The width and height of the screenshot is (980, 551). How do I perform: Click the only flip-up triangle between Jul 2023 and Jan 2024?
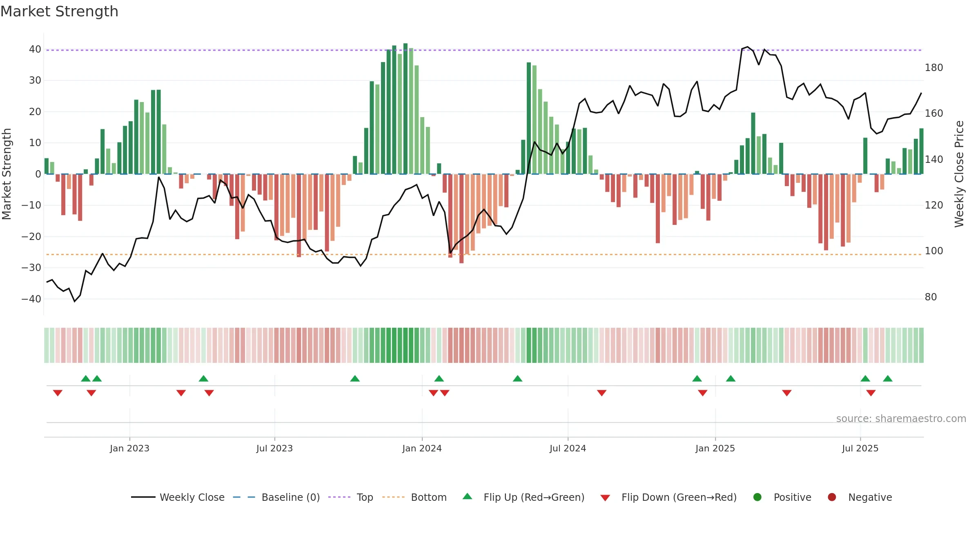tap(355, 378)
